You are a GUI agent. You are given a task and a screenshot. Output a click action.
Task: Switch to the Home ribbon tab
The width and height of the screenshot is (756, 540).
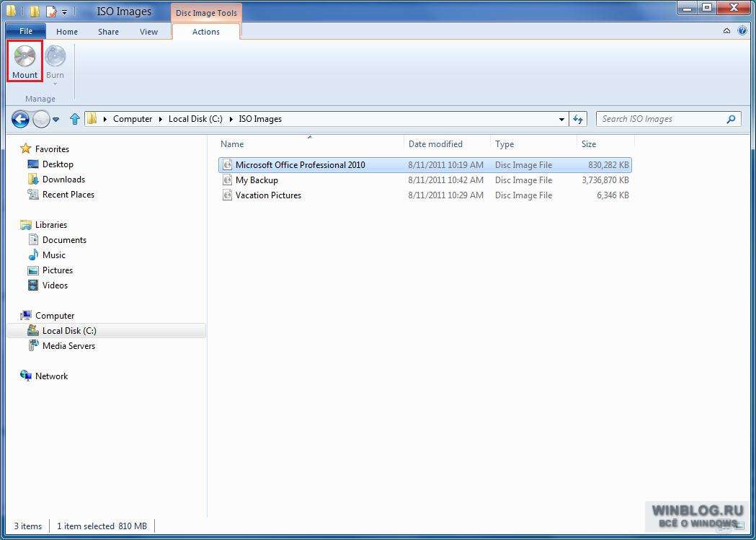pyautogui.click(x=66, y=31)
